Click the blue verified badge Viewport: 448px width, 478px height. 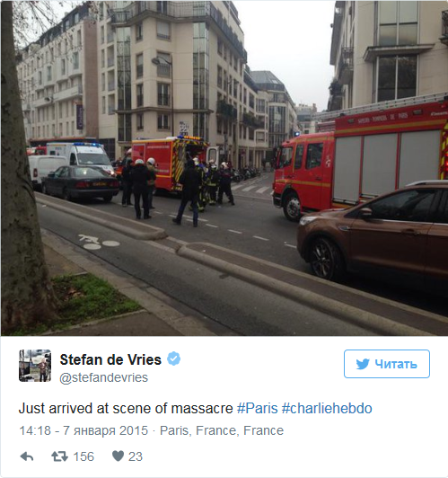(x=173, y=358)
